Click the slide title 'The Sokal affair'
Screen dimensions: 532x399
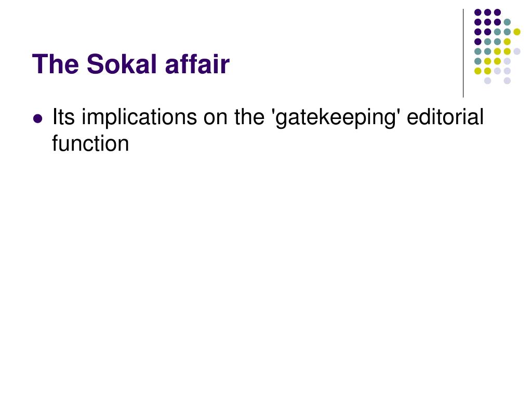coord(131,64)
